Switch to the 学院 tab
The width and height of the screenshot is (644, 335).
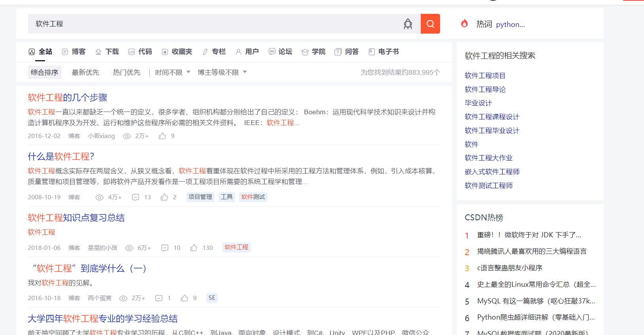(313, 52)
